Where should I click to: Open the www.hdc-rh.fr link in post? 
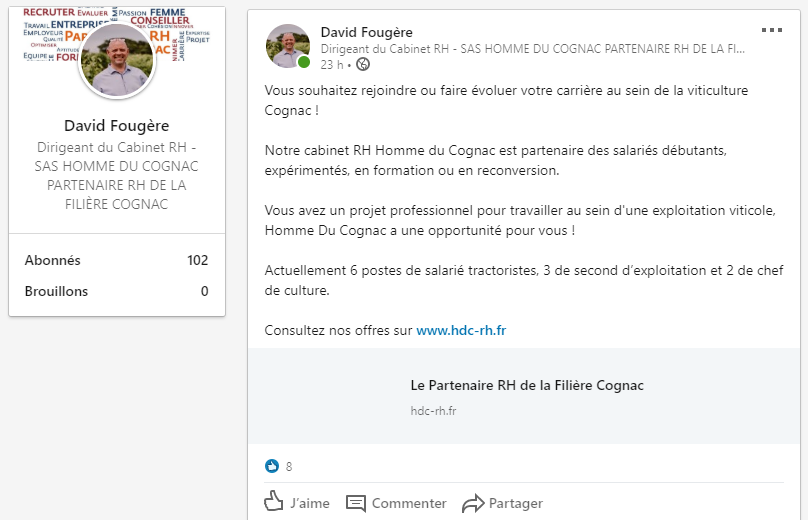(461, 330)
